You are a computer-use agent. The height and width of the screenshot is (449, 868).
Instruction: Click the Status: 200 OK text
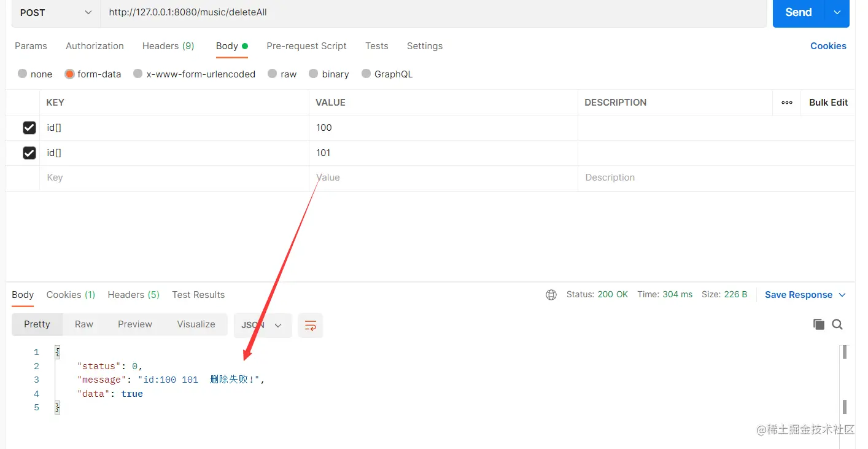pyautogui.click(x=597, y=294)
